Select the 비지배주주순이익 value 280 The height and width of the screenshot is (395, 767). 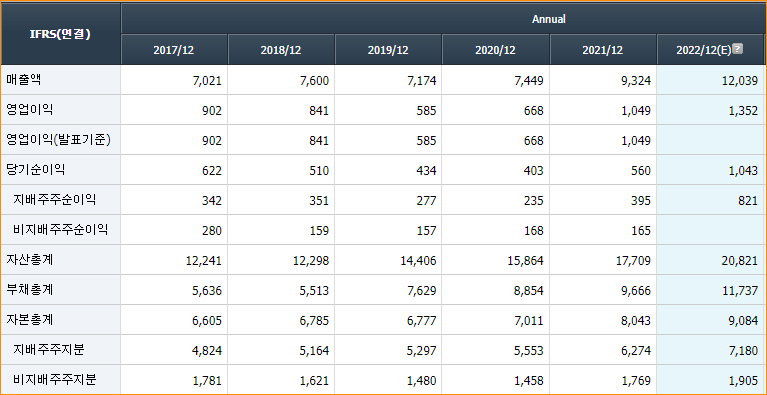click(x=212, y=231)
